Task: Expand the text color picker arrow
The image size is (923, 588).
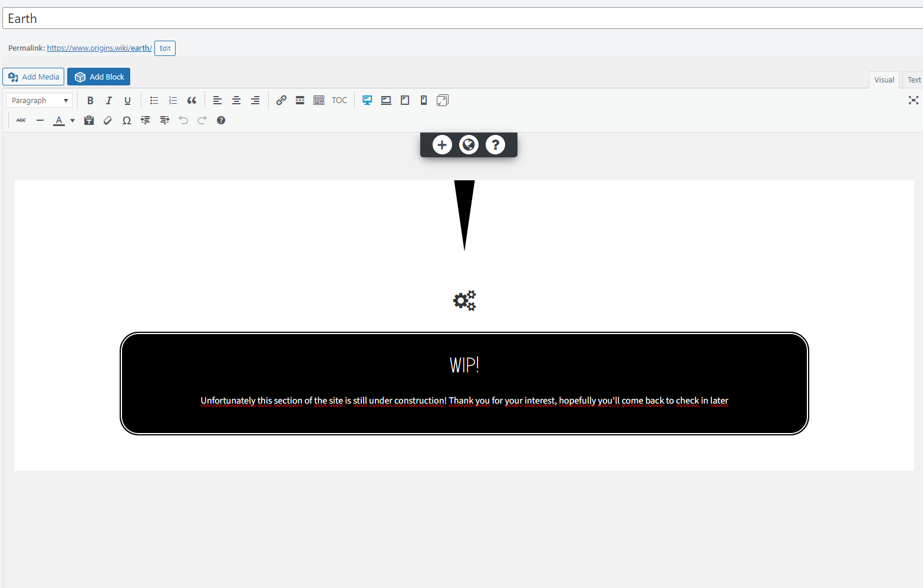Action: 72,121
